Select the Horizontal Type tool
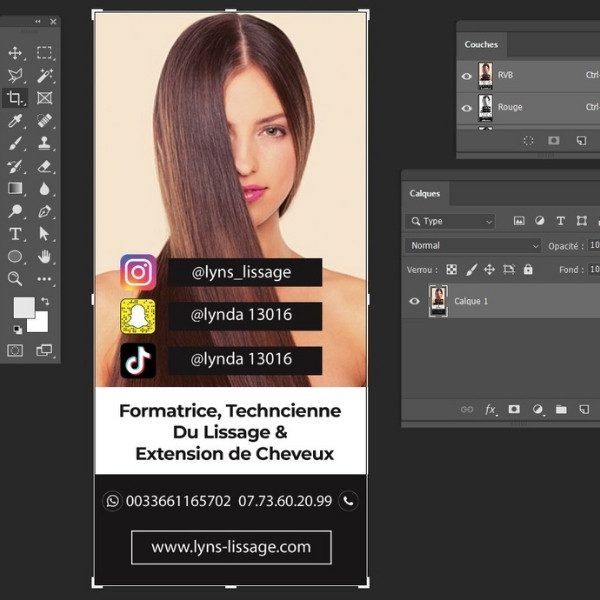600x600 pixels. [x=15, y=234]
